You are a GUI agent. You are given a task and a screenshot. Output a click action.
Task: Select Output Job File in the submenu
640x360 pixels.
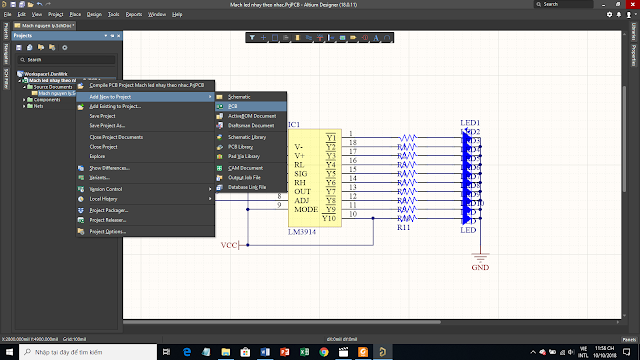click(x=251, y=178)
